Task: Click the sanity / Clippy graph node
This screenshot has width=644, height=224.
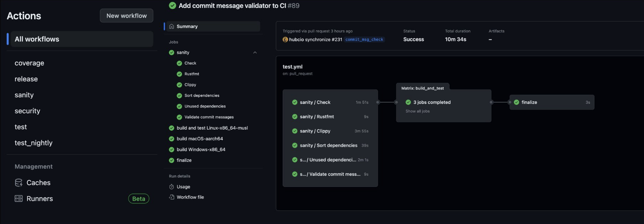Action: (315, 131)
